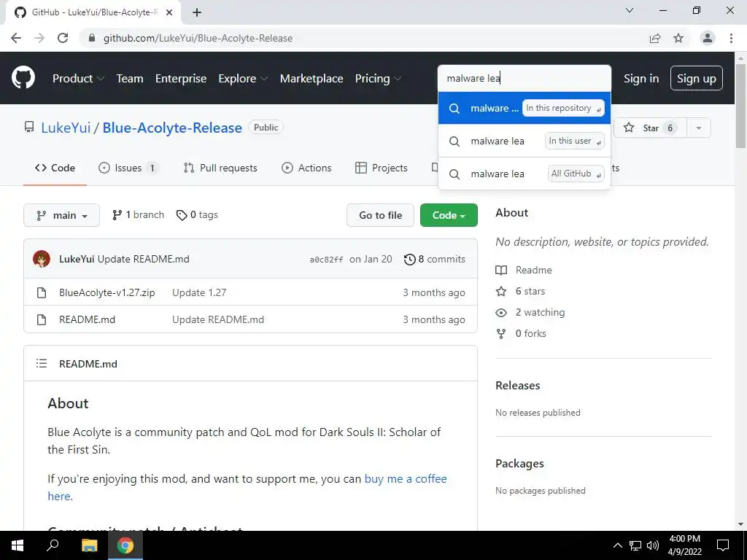The image size is (747, 560).
Task: Switch to the Issues tab
Action: 128,168
